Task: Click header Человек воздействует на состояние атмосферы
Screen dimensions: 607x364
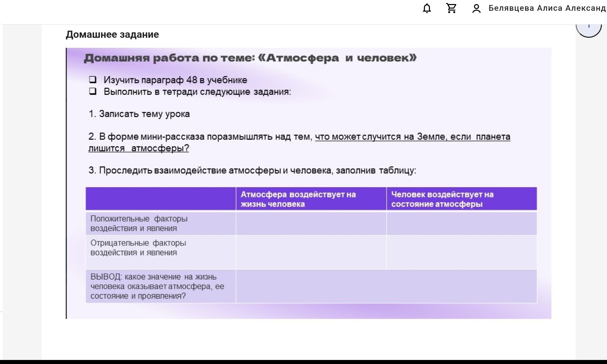Action: point(462,199)
